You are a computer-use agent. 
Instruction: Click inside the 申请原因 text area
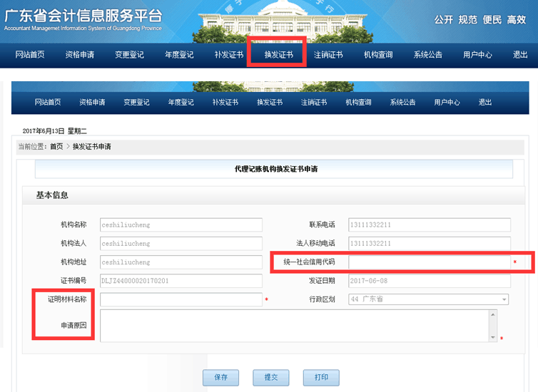pyautogui.click(x=293, y=326)
